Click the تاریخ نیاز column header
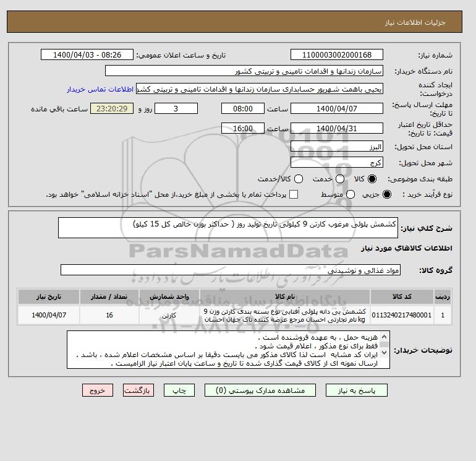Viewport: 476px width, 461px height. tap(49, 296)
